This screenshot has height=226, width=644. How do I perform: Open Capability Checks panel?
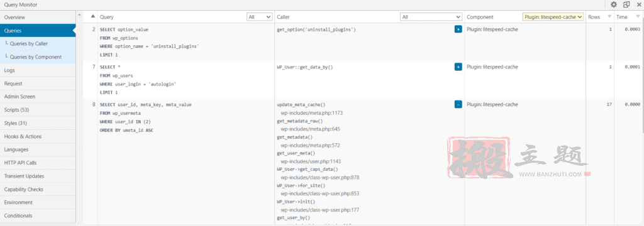pyautogui.click(x=38, y=189)
